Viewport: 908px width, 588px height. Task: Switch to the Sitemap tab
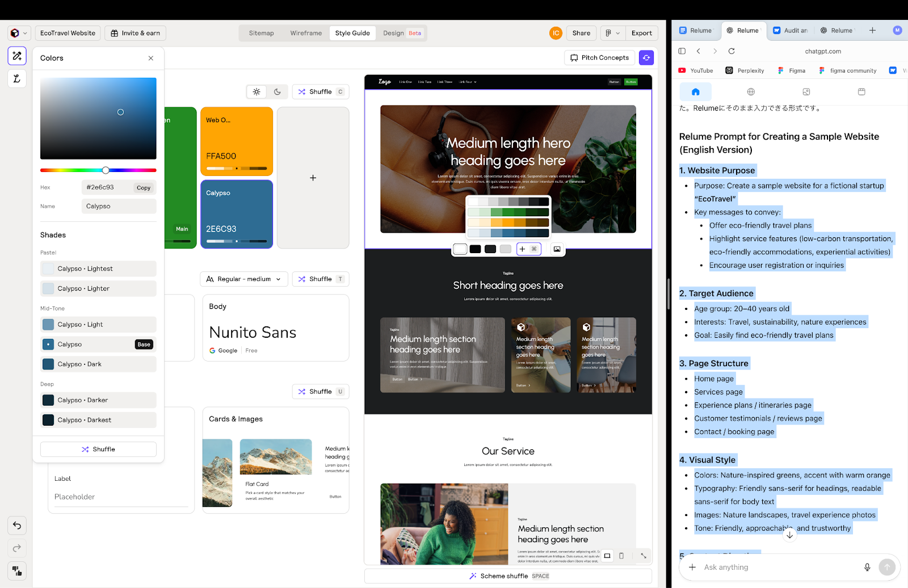tap(261, 33)
